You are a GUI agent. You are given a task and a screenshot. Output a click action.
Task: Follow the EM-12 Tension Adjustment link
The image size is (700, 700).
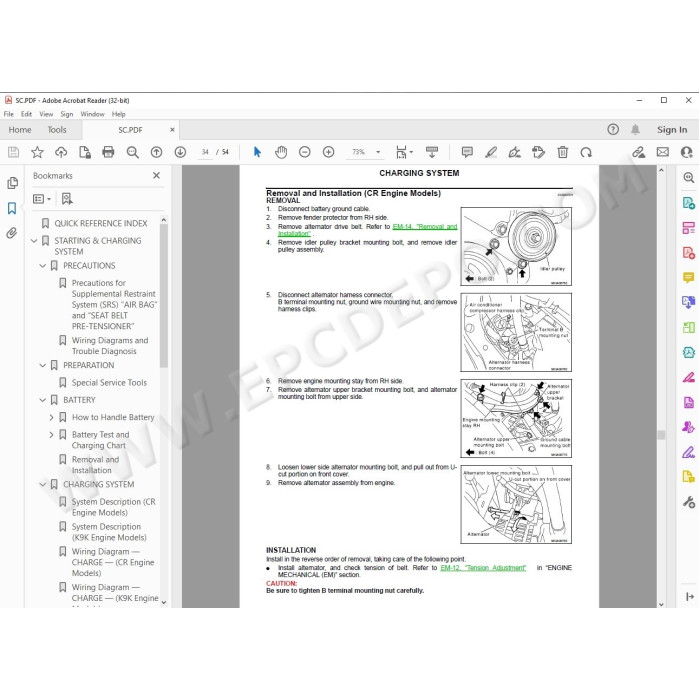coord(483,568)
